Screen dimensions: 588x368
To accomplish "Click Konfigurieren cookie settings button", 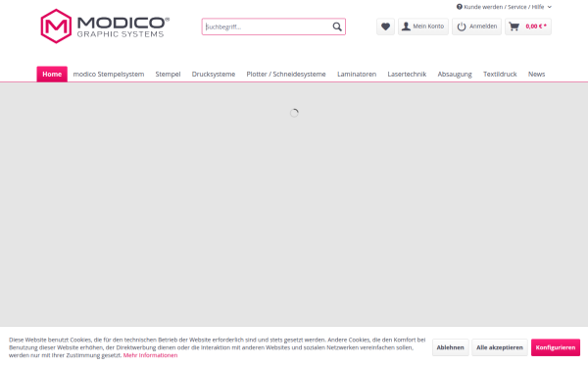I will coord(556,347).
